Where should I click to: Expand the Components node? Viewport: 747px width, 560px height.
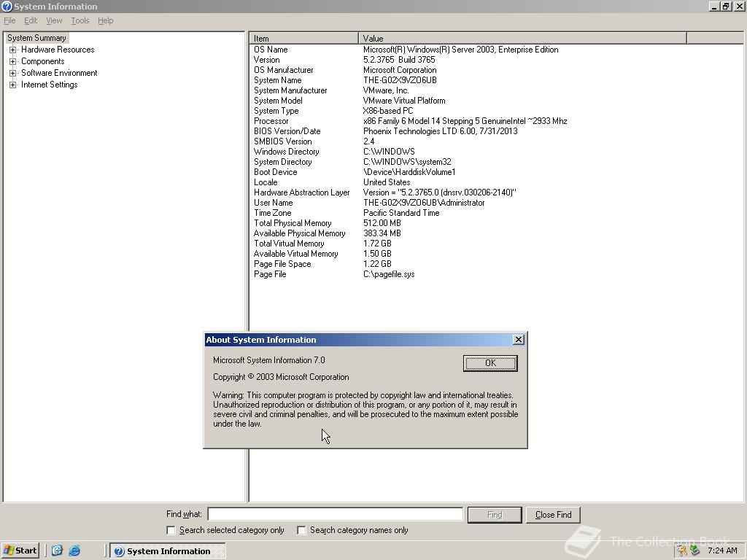click(13, 61)
